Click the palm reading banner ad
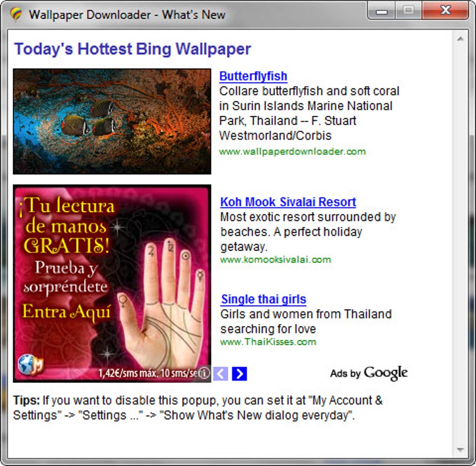 [x=112, y=283]
